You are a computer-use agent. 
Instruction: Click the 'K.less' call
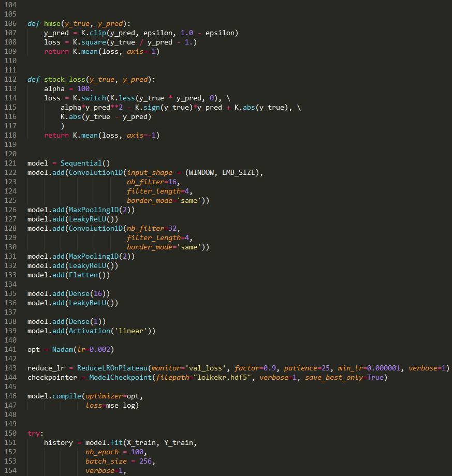[122, 98]
